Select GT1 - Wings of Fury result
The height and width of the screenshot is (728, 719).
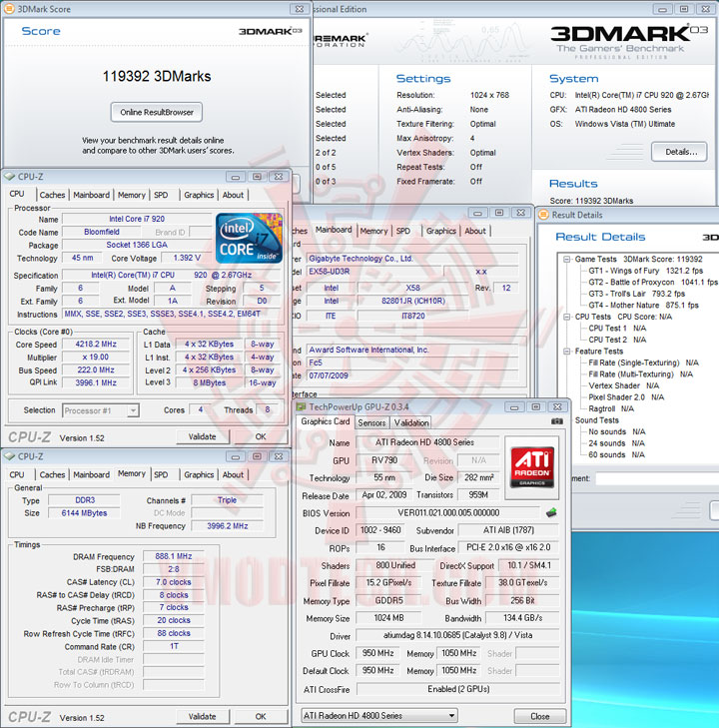coord(646,271)
